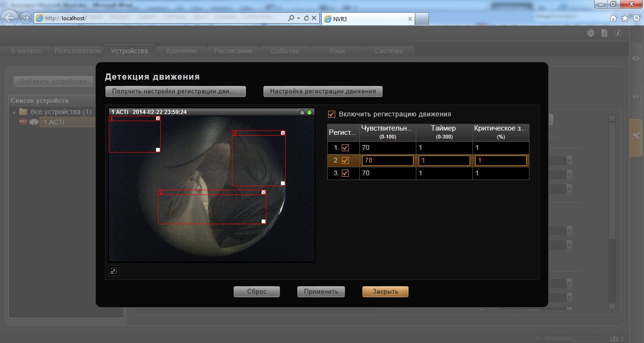Screen dimensions: 644x343
Task: Go to the Расписание tab
Action: pos(233,51)
